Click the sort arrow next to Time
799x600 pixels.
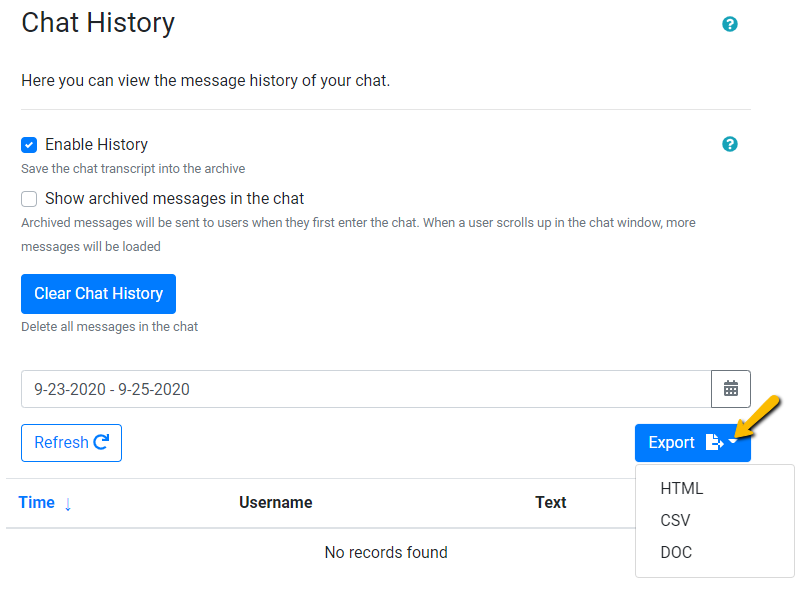[x=68, y=504]
